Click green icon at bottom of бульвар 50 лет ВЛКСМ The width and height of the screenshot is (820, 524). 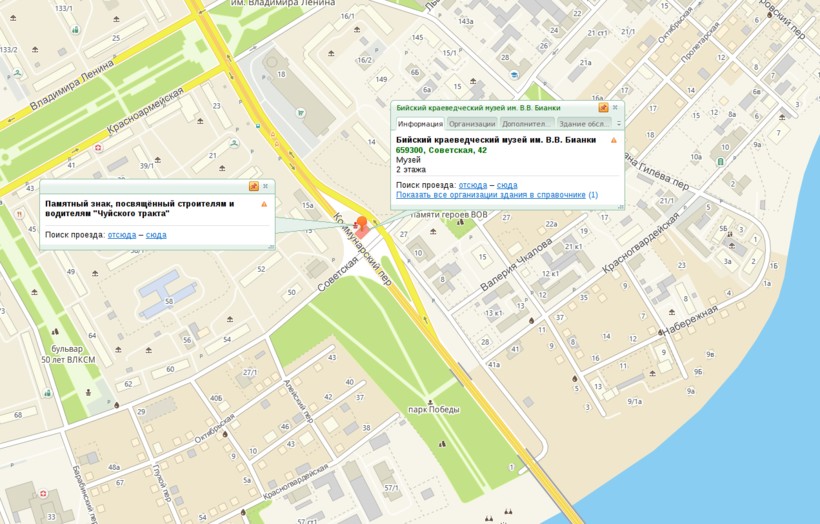click(48, 393)
